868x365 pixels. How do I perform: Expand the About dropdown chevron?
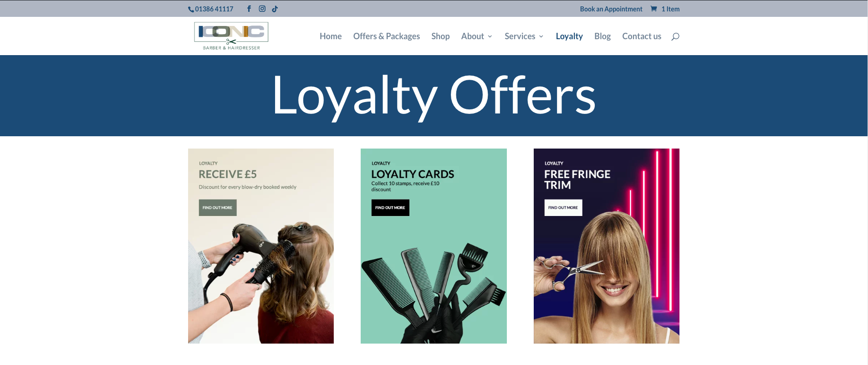(490, 36)
